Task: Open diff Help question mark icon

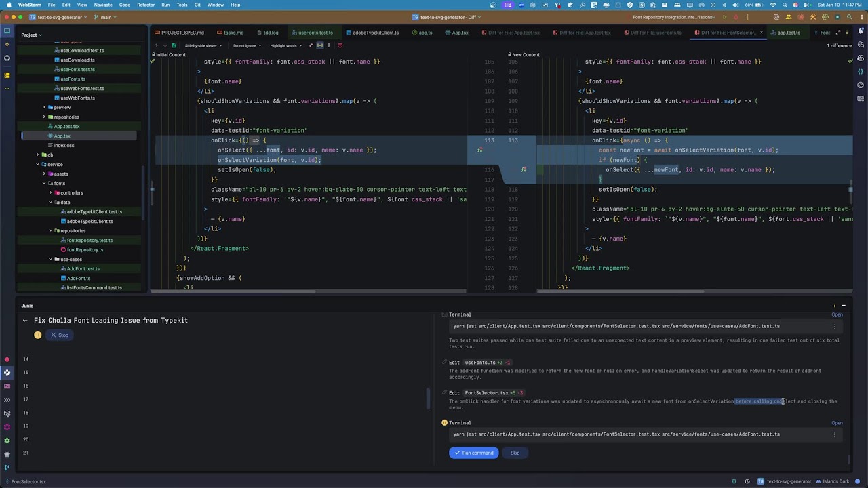Action: point(340,45)
